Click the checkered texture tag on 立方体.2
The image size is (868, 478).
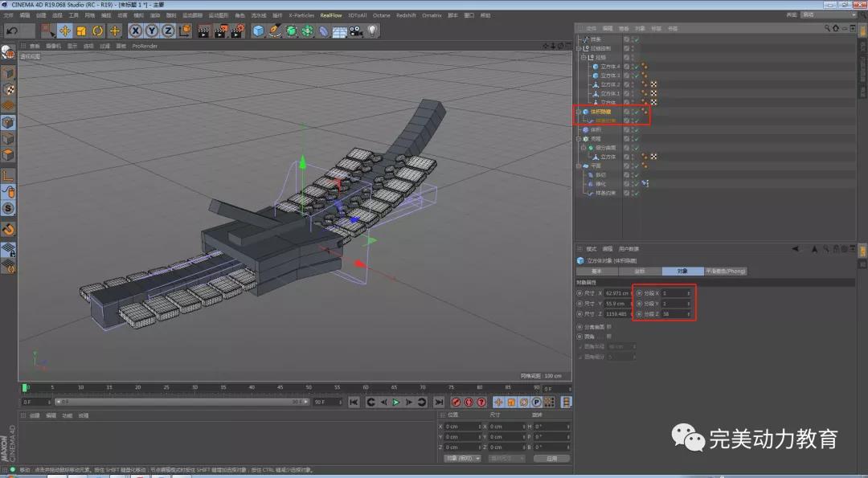click(x=653, y=84)
